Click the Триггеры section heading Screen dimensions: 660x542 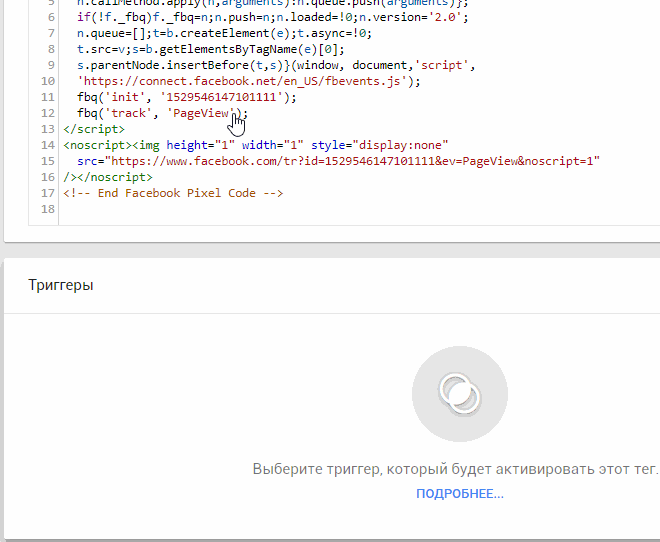(x=61, y=285)
